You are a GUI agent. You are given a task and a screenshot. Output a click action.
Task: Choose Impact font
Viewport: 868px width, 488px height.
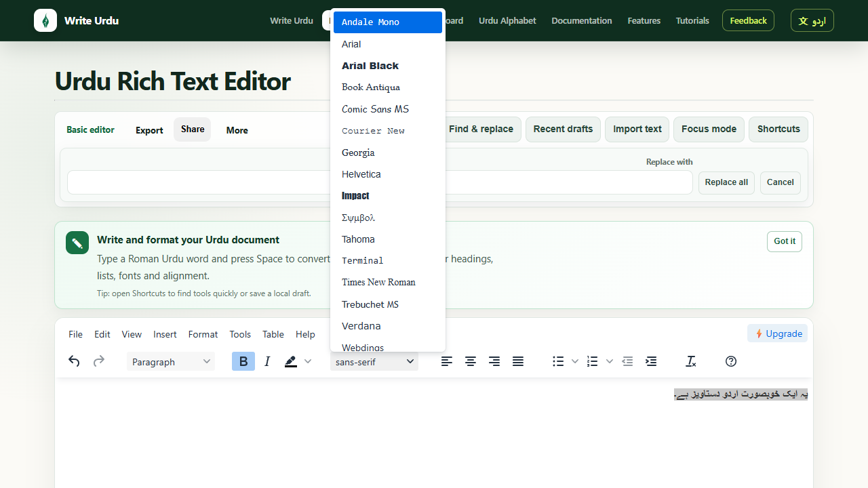[388, 196]
